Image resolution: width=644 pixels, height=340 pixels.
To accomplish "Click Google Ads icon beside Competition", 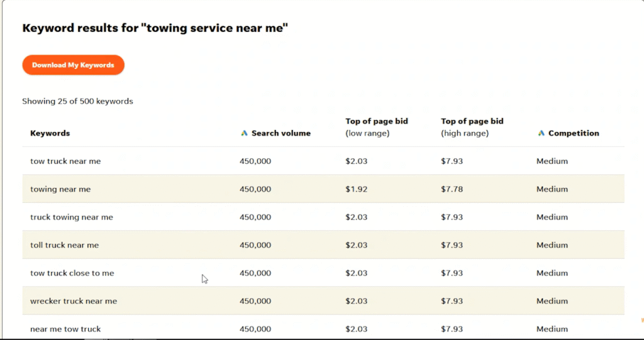I will 541,133.
